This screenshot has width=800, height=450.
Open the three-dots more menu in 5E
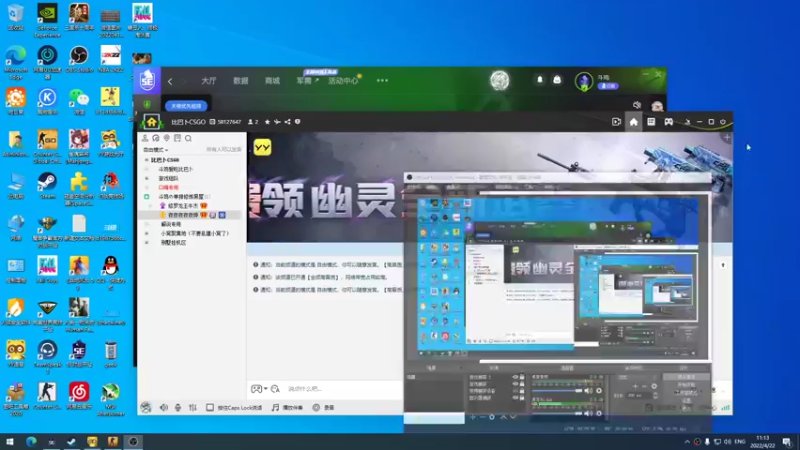click(x=382, y=80)
